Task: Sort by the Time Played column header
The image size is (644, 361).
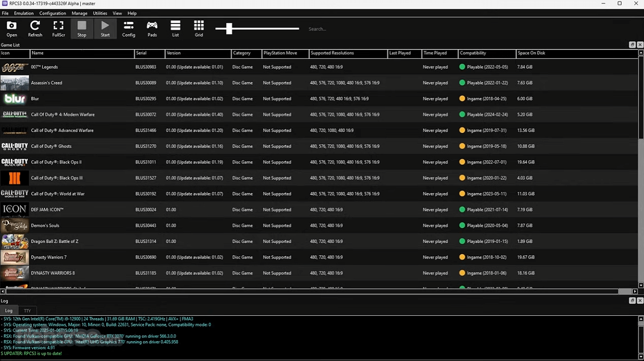Action: pyautogui.click(x=440, y=53)
